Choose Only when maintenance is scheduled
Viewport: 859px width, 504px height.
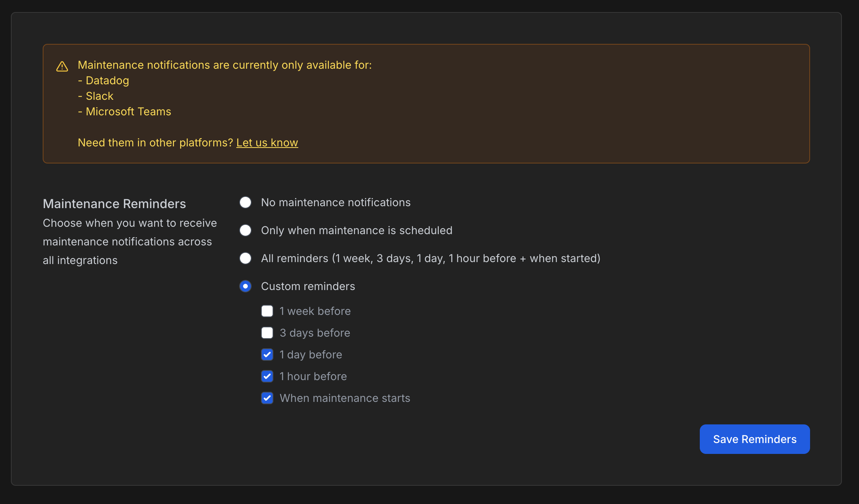pos(245,230)
